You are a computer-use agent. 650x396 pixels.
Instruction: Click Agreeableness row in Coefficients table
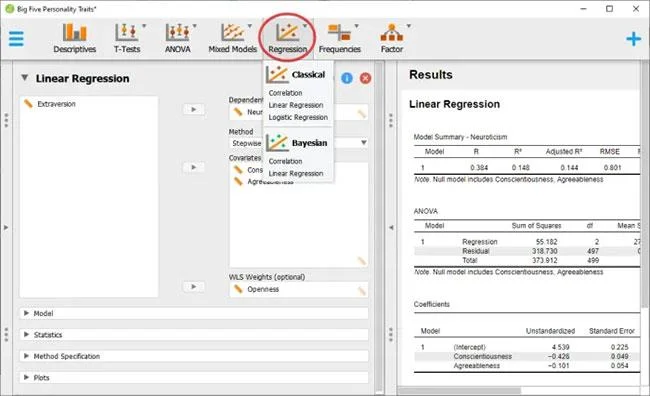click(526, 366)
